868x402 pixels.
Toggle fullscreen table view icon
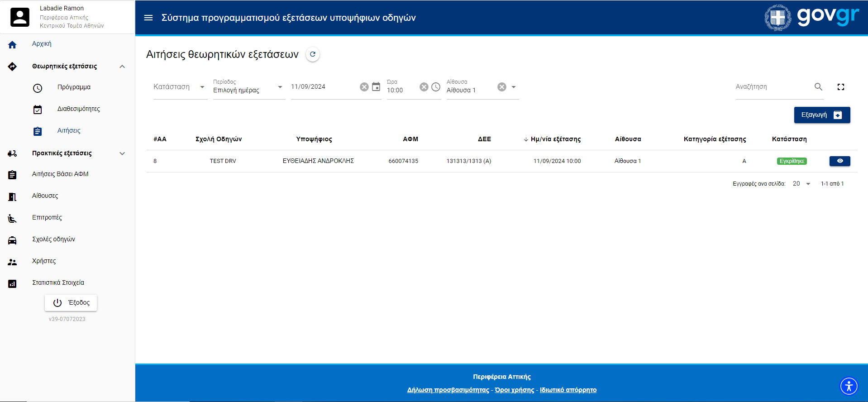click(x=841, y=87)
